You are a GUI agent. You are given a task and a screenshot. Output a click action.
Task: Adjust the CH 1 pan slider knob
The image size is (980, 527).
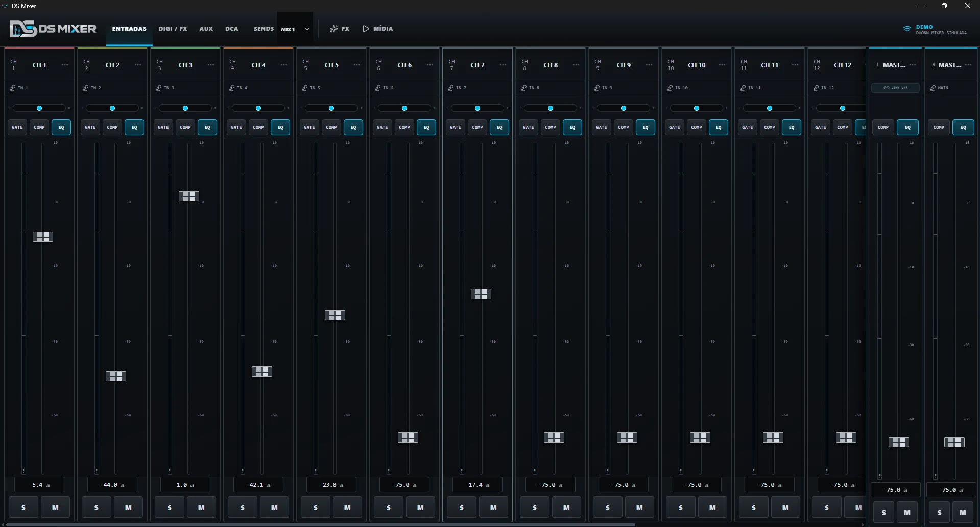(39, 108)
